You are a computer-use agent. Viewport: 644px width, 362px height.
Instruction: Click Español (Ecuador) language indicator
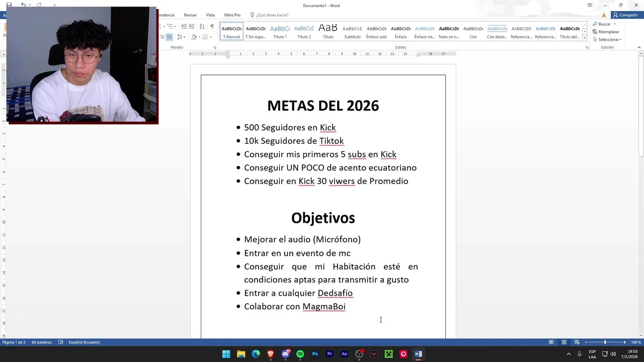pos(84,342)
